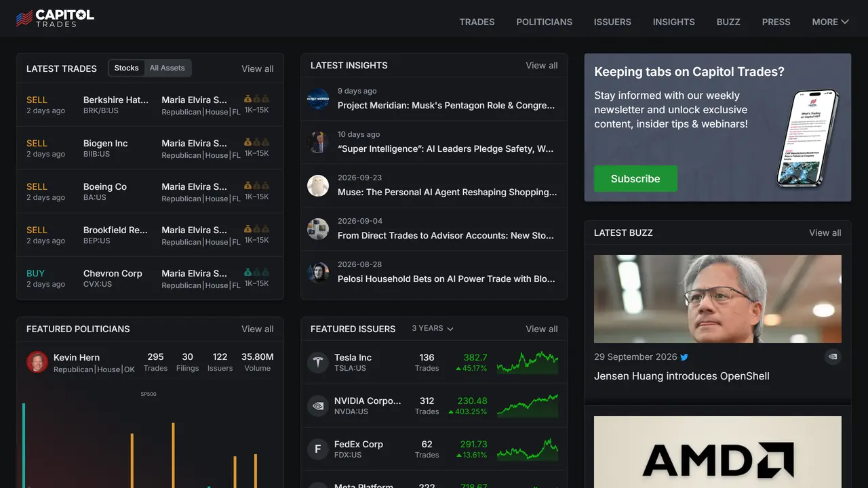The width and height of the screenshot is (868, 488).
Task: Click the NVIDIA sparkline chart
Action: [528, 406]
